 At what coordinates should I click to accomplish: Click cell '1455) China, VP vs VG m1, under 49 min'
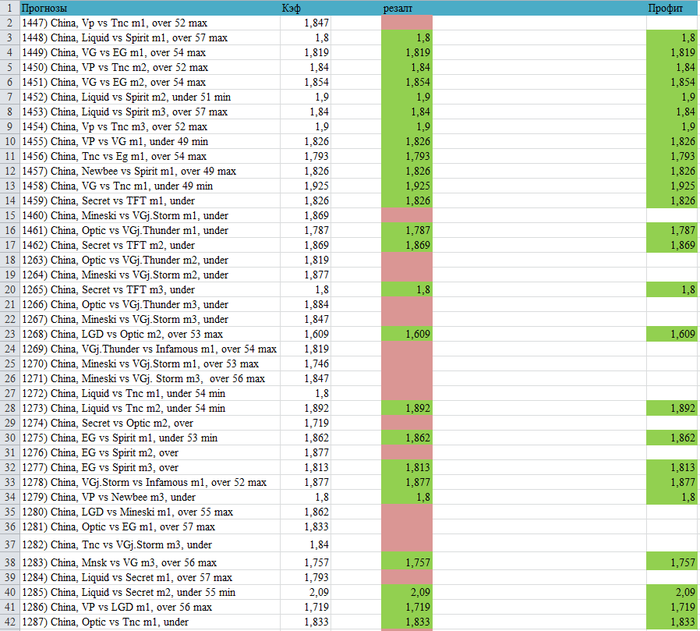pos(150,141)
